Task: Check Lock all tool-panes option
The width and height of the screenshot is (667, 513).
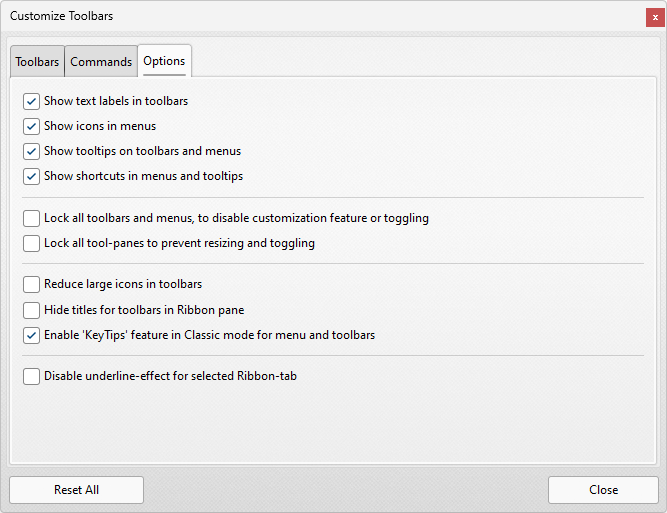Action: pos(32,243)
